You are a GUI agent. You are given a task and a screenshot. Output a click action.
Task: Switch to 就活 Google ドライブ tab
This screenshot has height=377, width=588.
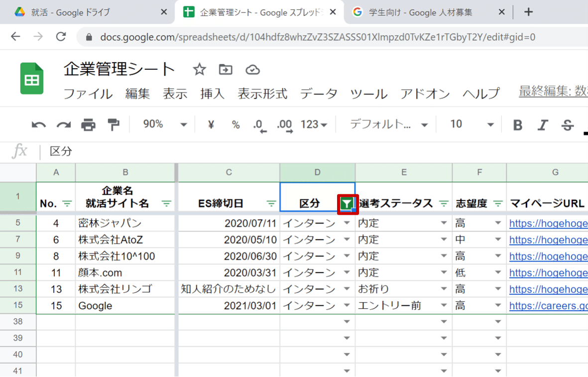71,12
